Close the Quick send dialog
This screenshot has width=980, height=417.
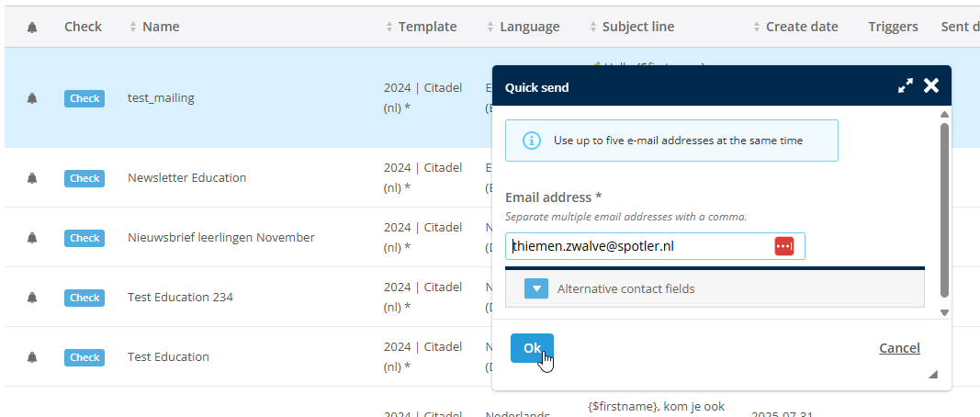pyautogui.click(x=931, y=86)
